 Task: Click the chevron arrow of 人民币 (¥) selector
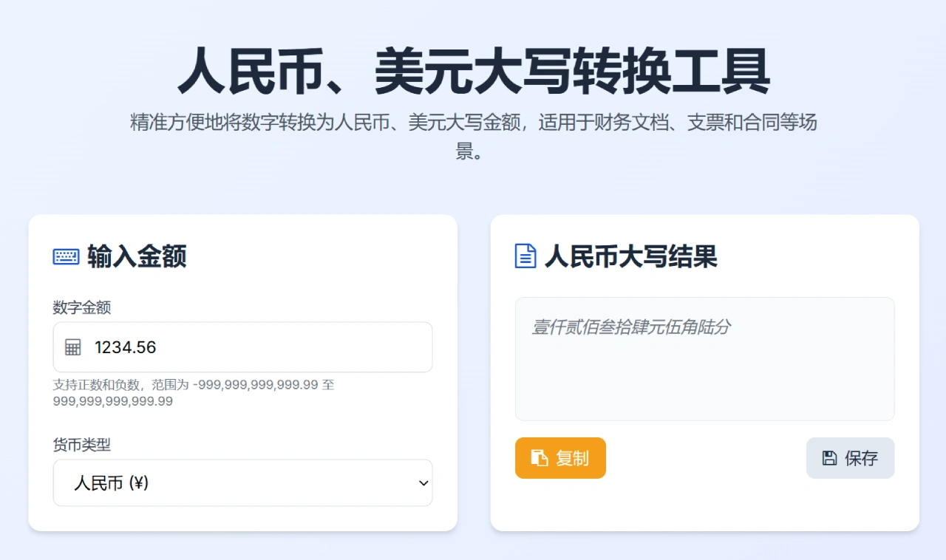423,483
